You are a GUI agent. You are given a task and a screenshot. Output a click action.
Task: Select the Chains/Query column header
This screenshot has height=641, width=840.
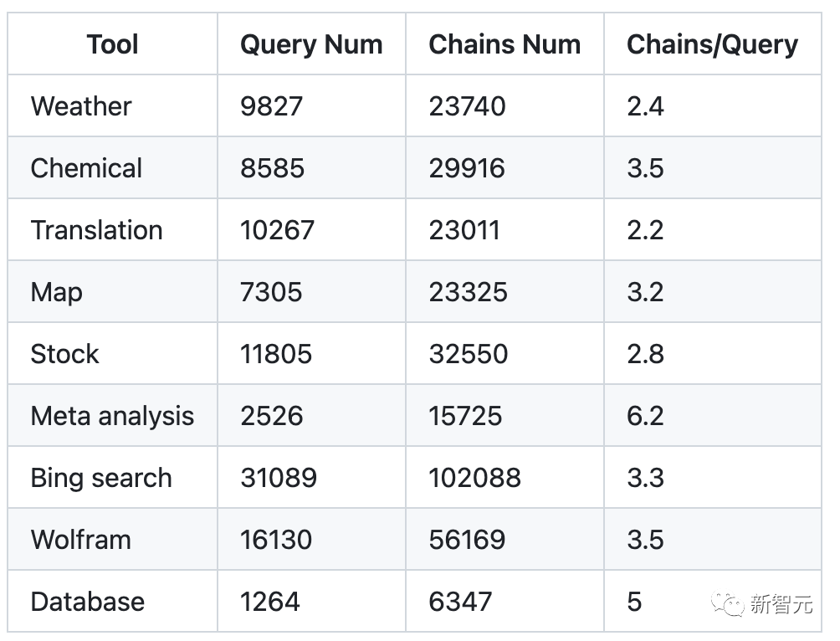coord(712,44)
